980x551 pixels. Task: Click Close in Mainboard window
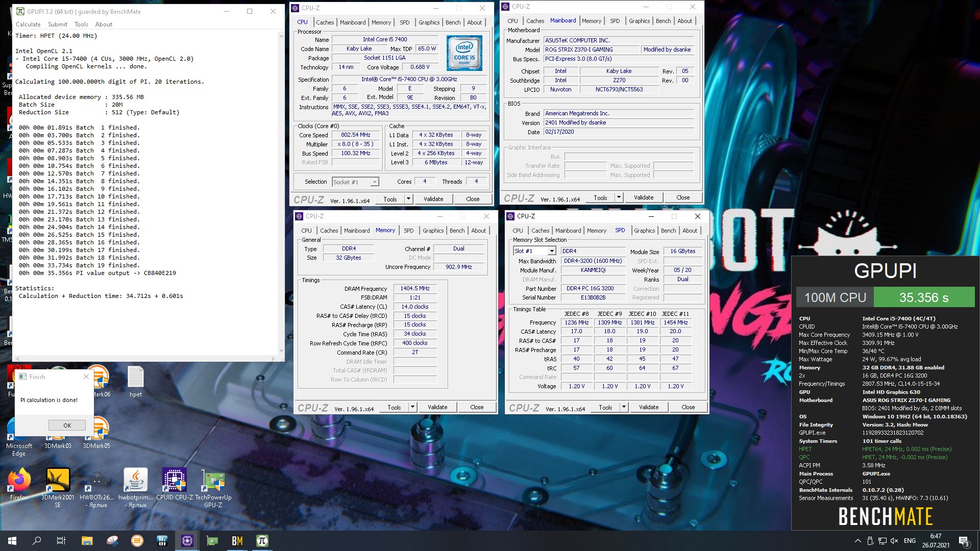pos(683,197)
